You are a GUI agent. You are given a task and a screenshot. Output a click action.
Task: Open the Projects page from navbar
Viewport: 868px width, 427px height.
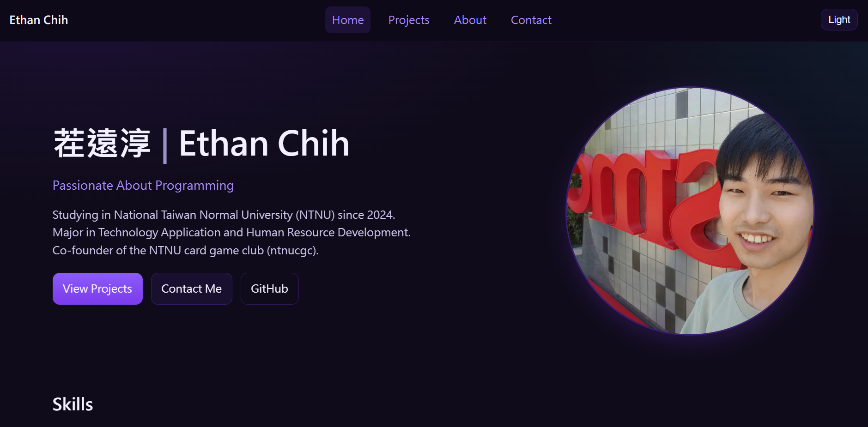coord(408,20)
